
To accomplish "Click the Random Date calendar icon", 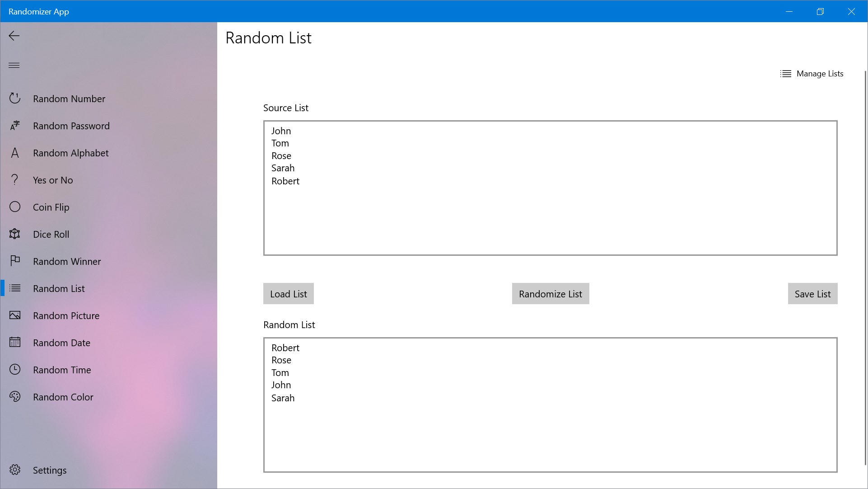I will point(15,342).
